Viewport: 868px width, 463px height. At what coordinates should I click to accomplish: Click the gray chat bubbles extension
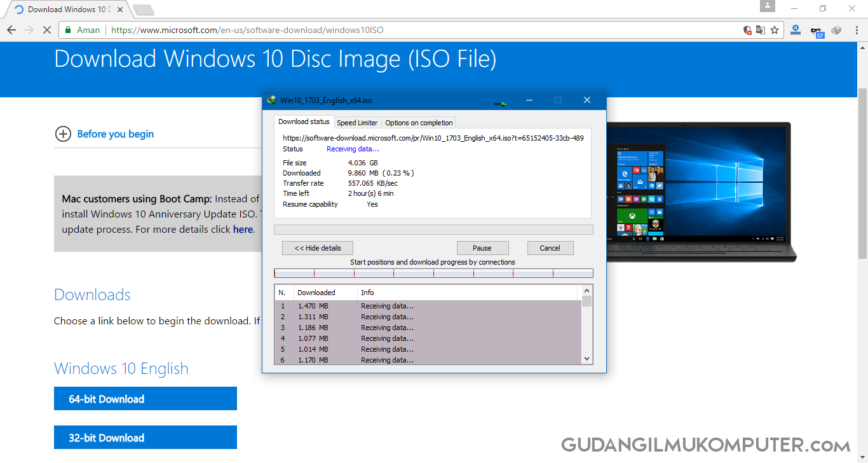pos(836,29)
